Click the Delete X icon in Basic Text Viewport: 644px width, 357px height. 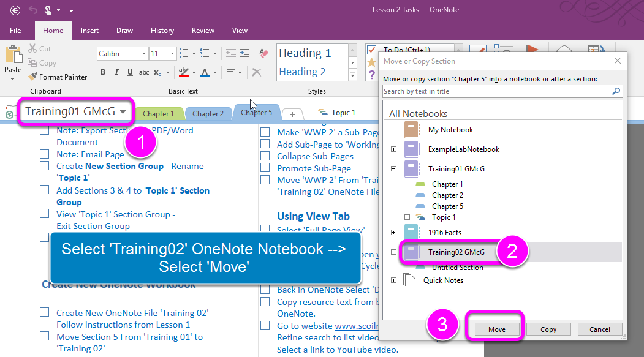click(257, 72)
